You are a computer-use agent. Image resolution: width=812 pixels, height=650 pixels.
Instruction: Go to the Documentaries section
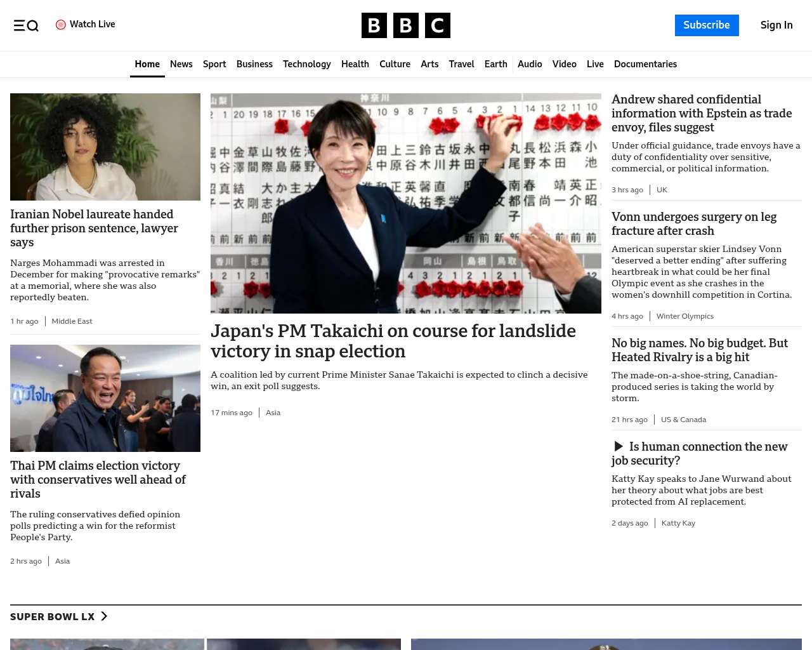[645, 64]
